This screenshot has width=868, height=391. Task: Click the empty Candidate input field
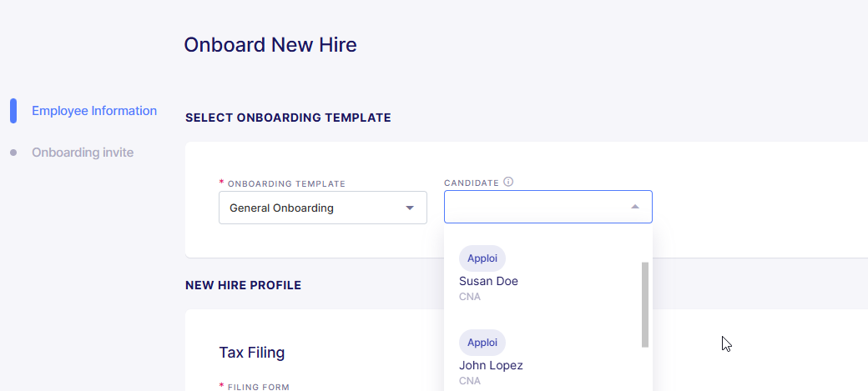(548, 207)
